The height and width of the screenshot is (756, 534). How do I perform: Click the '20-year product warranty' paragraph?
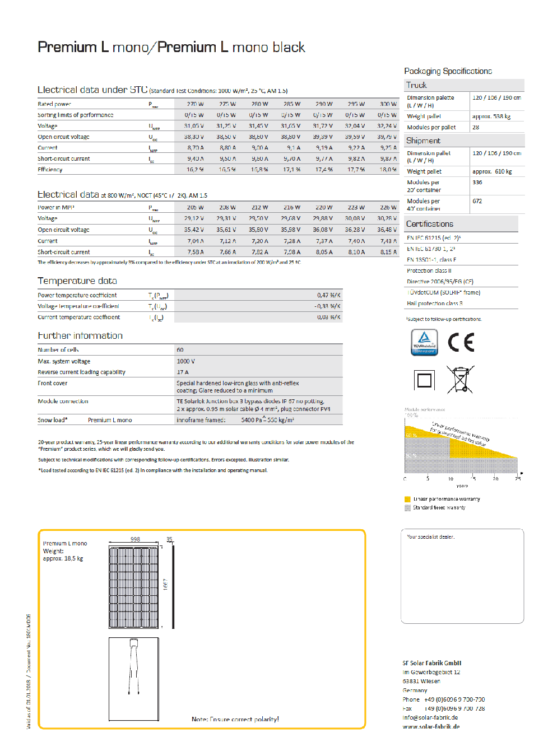coord(196,445)
